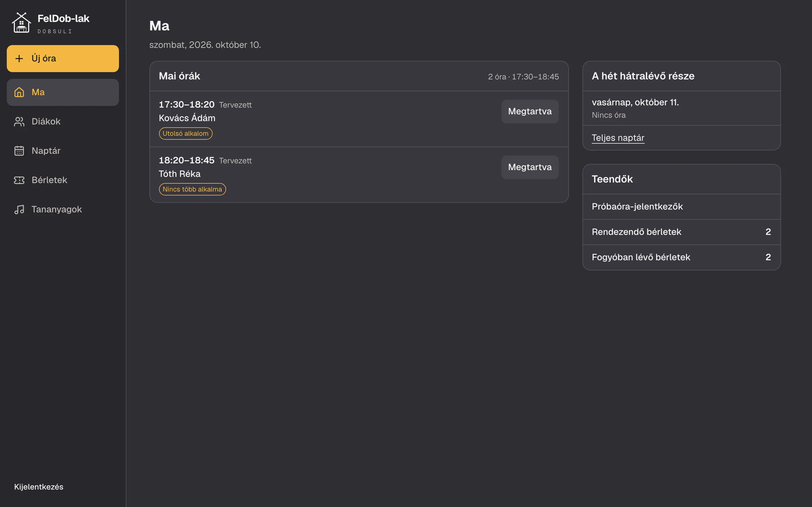The height and width of the screenshot is (507, 812).
Task: Open the Teljes naptár link
Action: click(618, 138)
